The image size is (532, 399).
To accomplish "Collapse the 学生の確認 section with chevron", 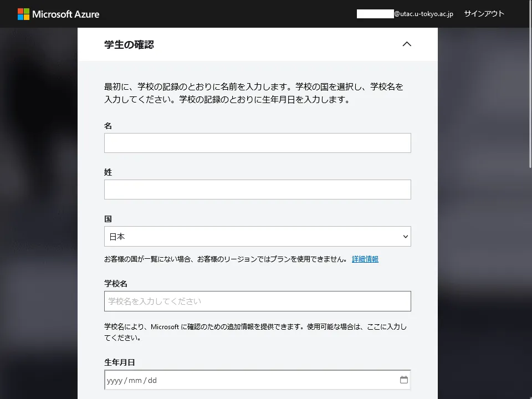I will coord(407,44).
